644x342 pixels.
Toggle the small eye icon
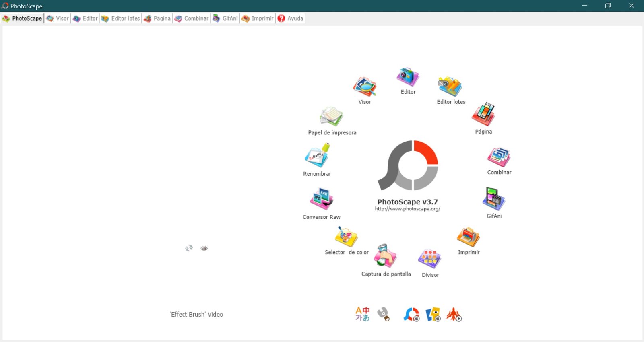[x=204, y=248]
